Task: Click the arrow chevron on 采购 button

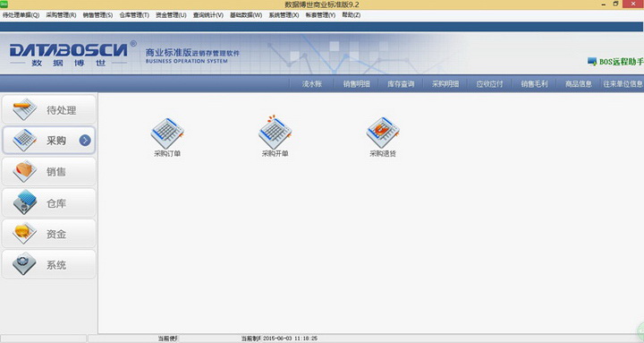Action: coord(85,141)
